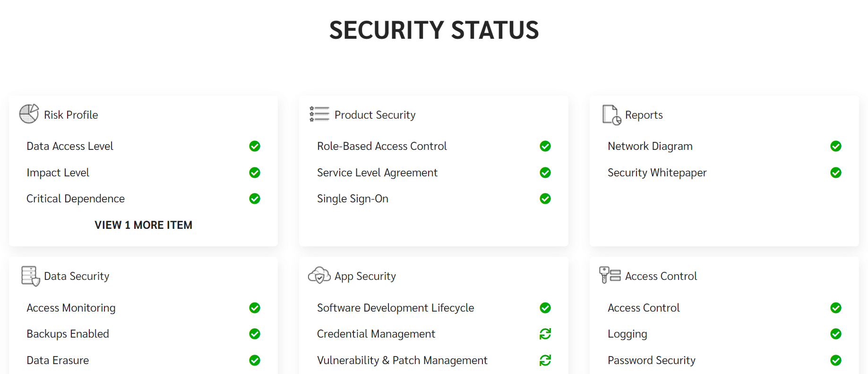
Task: Click green check next to Access Monitoring
Action: (255, 308)
